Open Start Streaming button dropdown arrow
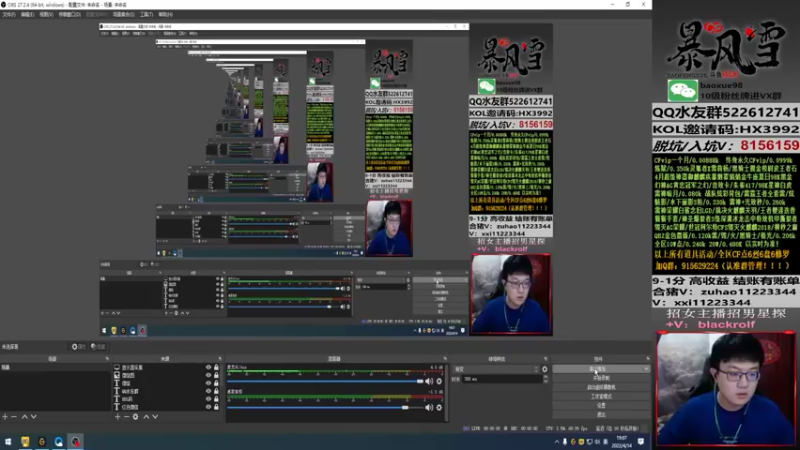The width and height of the screenshot is (800, 450). pyautogui.click(x=646, y=369)
